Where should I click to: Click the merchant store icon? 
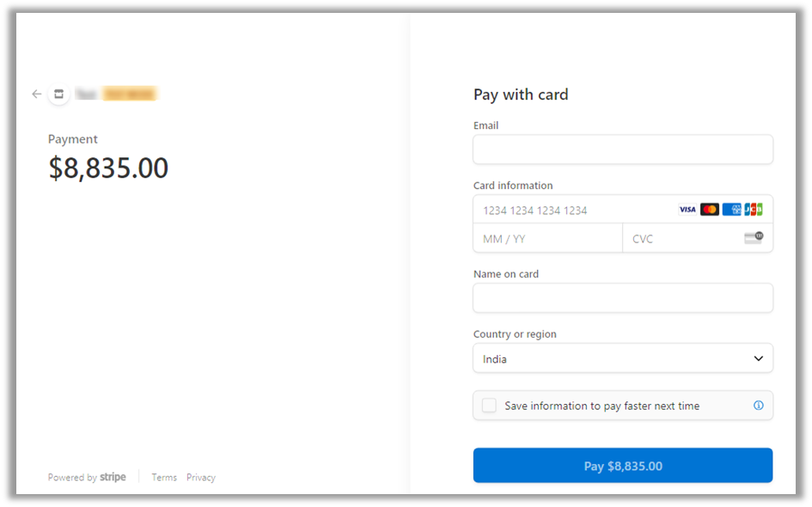[x=58, y=94]
